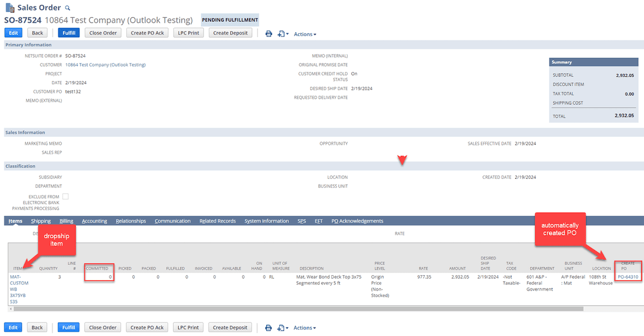This screenshot has height=336, width=644.
Task: Click the top Create Deposit button
Action: click(230, 33)
